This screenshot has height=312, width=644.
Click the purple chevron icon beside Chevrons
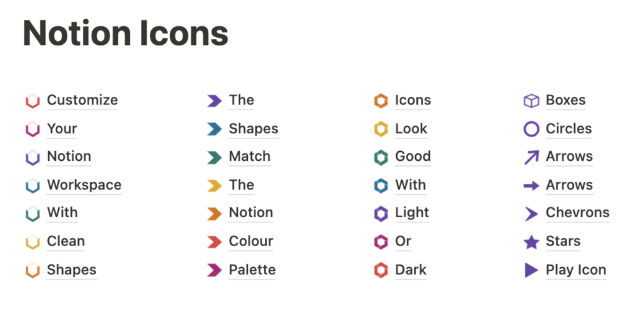(x=531, y=214)
